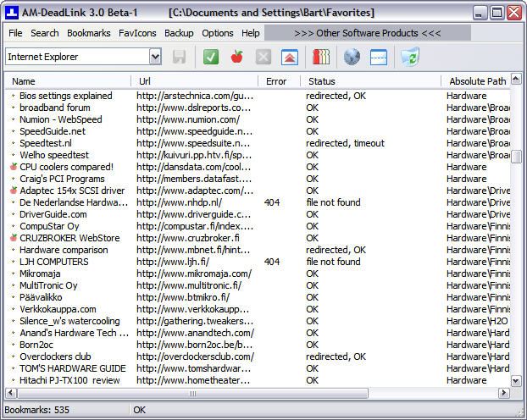
Task: Open the Search menu
Action: click(x=45, y=33)
